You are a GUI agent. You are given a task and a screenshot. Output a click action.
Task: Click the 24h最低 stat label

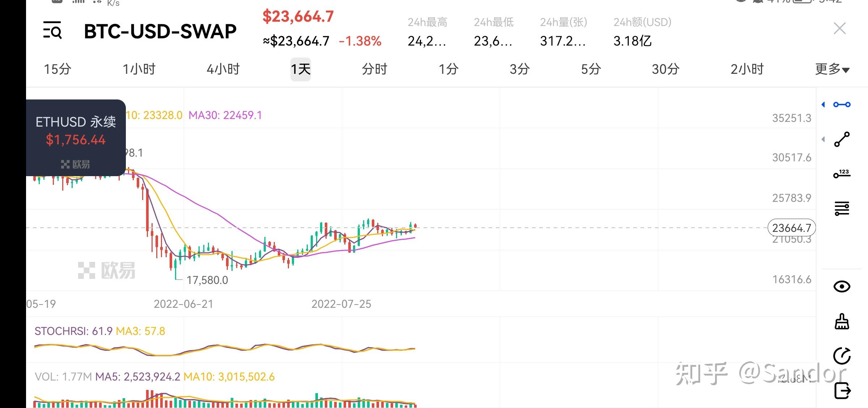coord(493,22)
